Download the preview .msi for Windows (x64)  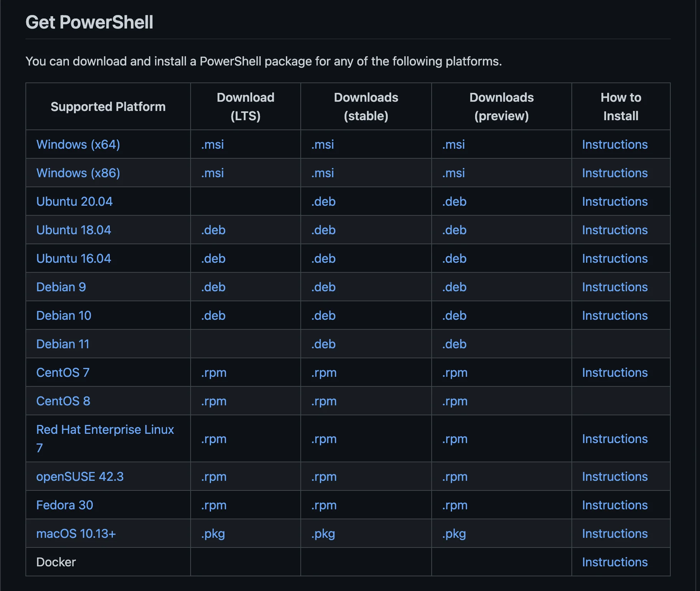(x=453, y=144)
